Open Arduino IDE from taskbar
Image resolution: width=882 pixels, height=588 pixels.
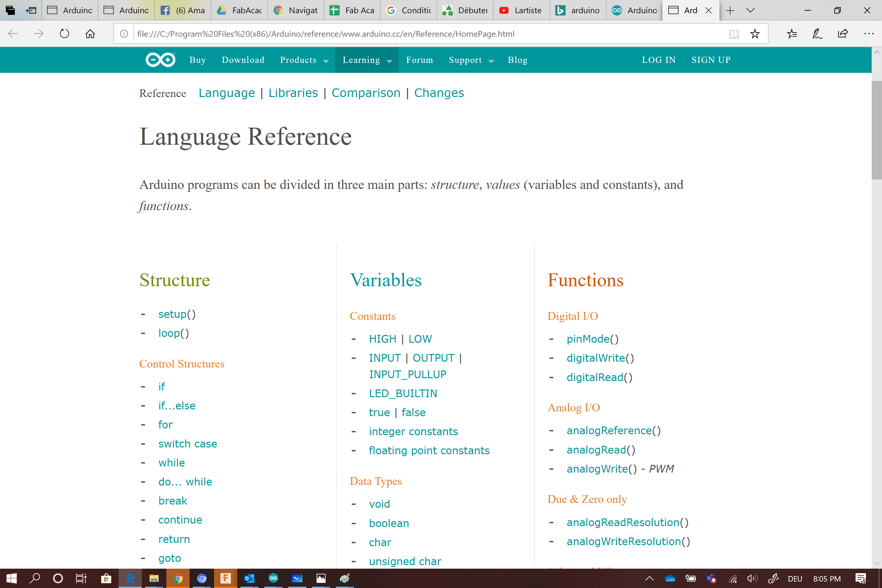[273, 578]
